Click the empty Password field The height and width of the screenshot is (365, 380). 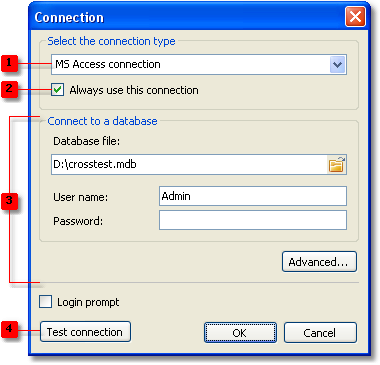[x=253, y=220]
